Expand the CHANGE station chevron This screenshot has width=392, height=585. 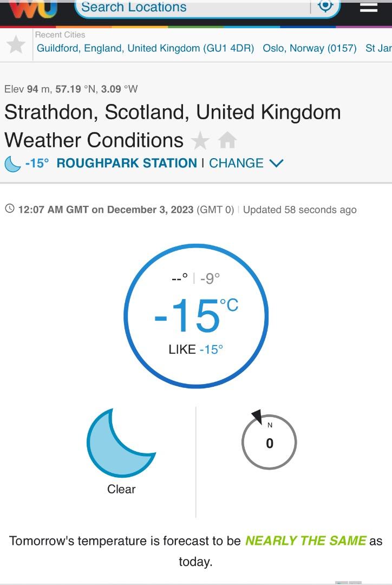tap(276, 164)
